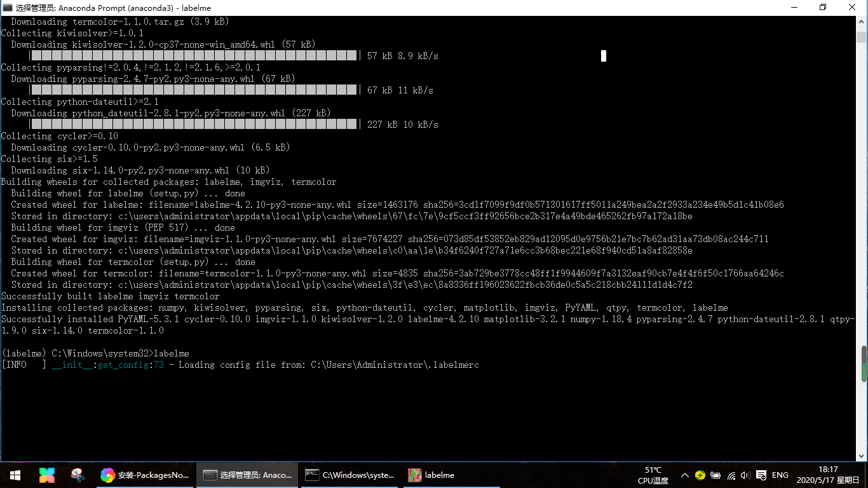This screenshot has width=868, height=488.
Task: Click the 'get_config' text in log line
Action: tap(123, 365)
